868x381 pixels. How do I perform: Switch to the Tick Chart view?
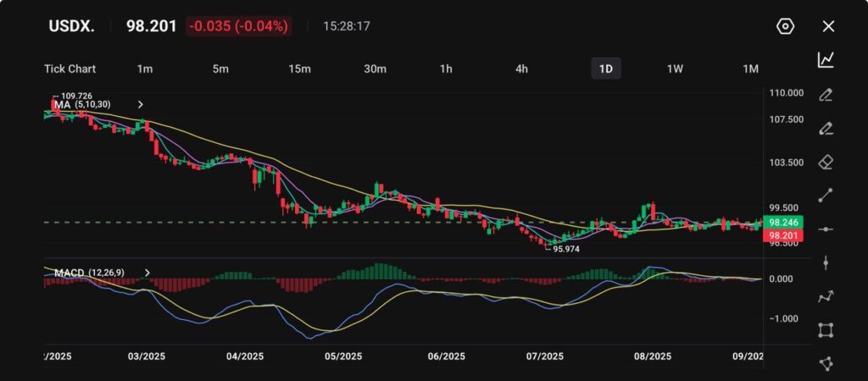point(70,69)
